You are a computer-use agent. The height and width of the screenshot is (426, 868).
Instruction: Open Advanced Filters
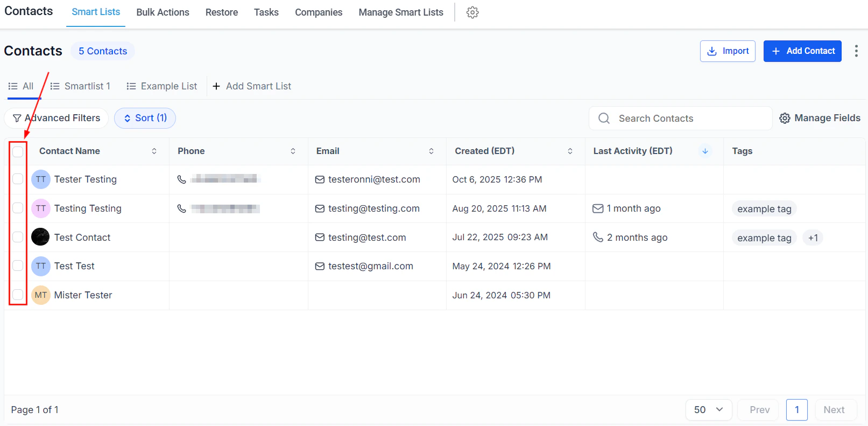57,118
